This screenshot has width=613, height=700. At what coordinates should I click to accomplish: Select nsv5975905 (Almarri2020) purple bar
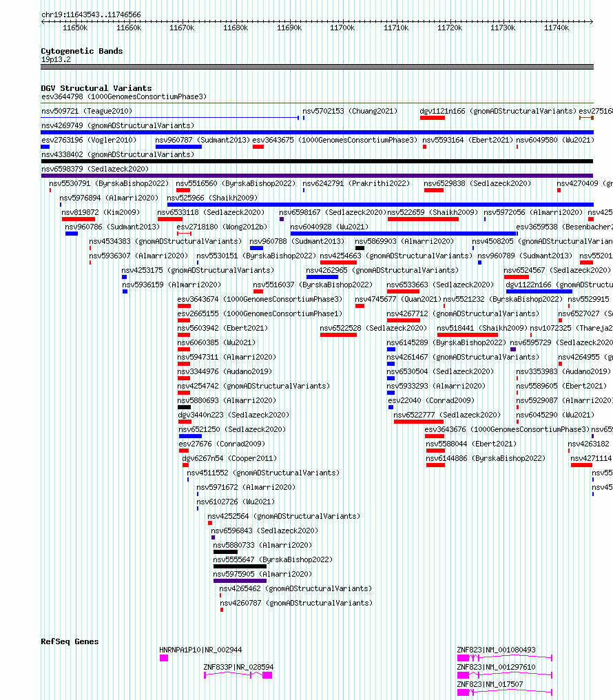(240, 581)
